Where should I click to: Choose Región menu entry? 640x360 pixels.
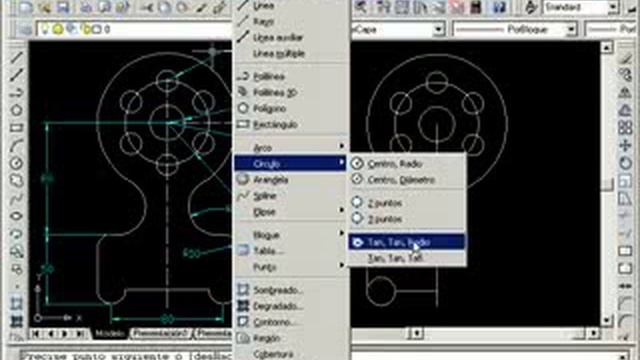291,338
